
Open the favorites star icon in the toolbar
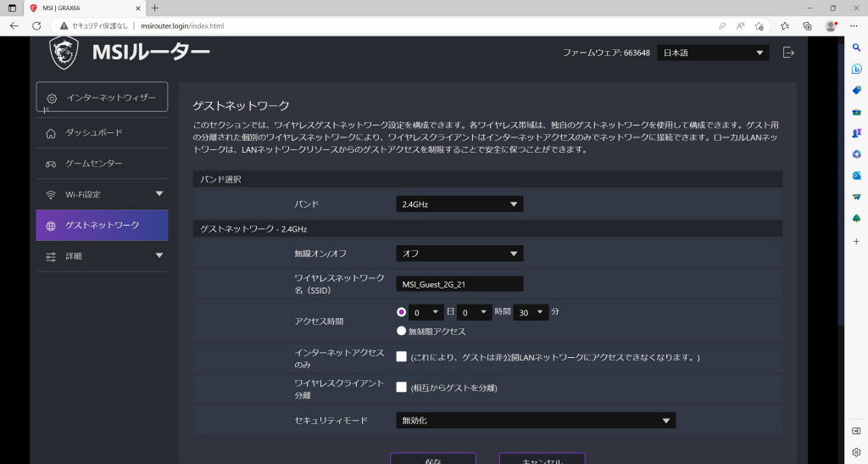[784, 25]
